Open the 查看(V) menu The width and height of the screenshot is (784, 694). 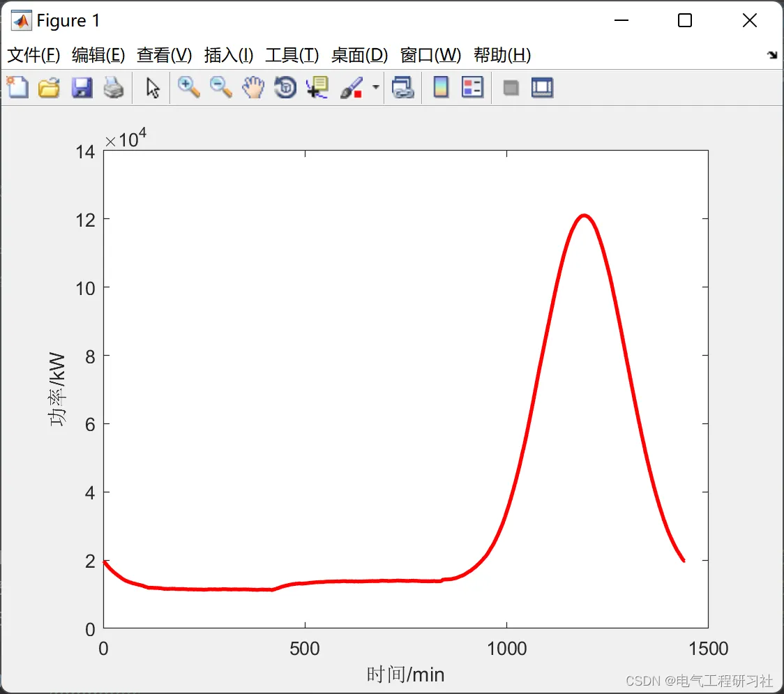(x=165, y=55)
